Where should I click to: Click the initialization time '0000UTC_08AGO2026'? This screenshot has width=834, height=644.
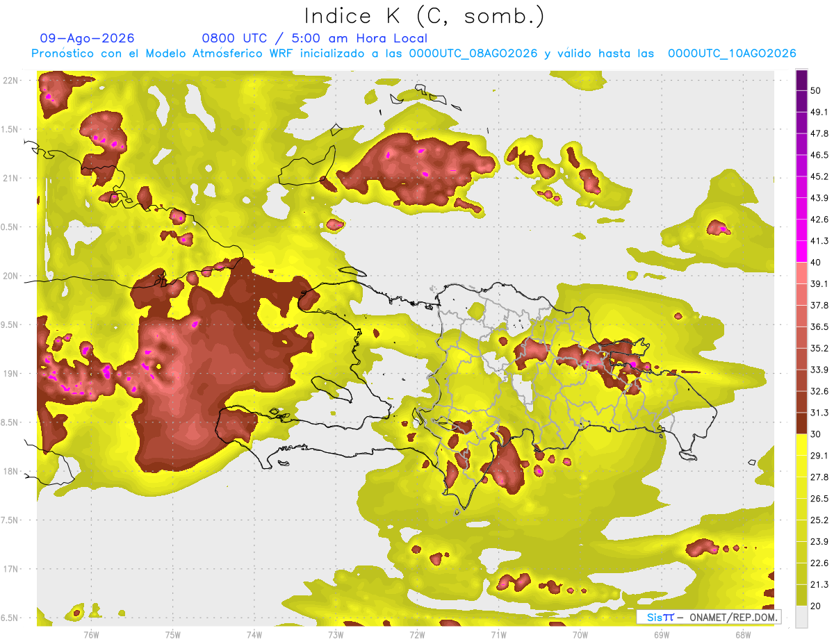coord(473,53)
